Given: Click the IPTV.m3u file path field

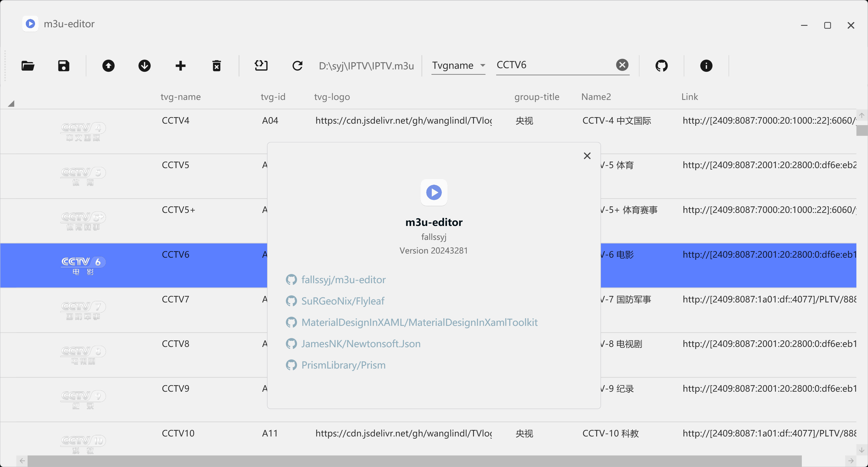Looking at the screenshot, I should [x=366, y=66].
